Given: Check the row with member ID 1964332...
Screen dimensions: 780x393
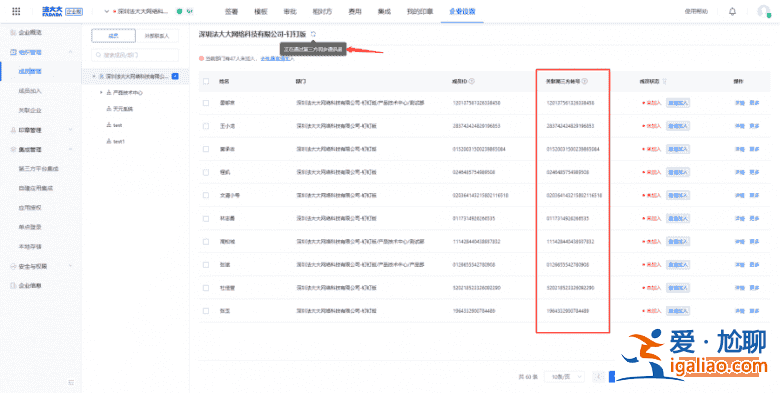Looking at the screenshot, I should pos(206,311).
